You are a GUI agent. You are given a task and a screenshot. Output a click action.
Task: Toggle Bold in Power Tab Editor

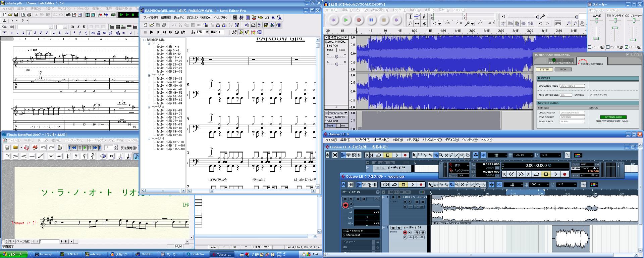pyautogui.click(x=72, y=27)
